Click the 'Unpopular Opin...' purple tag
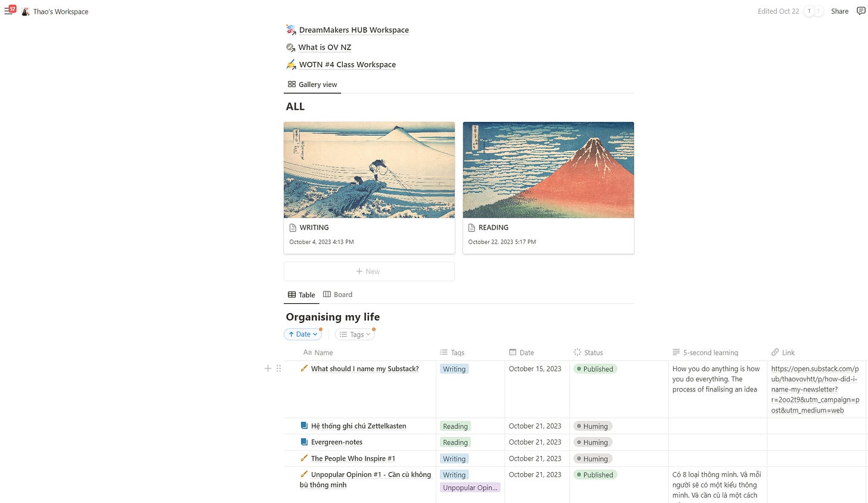868x503 pixels. click(x=470, y=488)
